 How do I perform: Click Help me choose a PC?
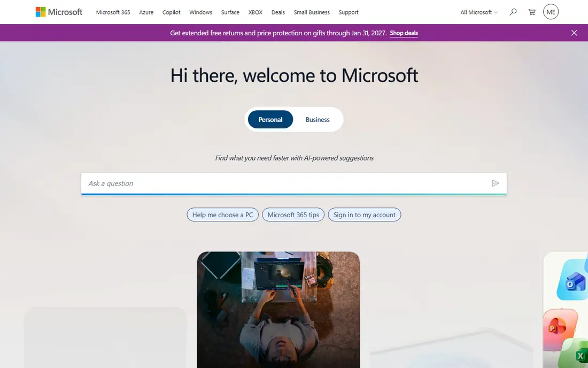coord(223,214)
